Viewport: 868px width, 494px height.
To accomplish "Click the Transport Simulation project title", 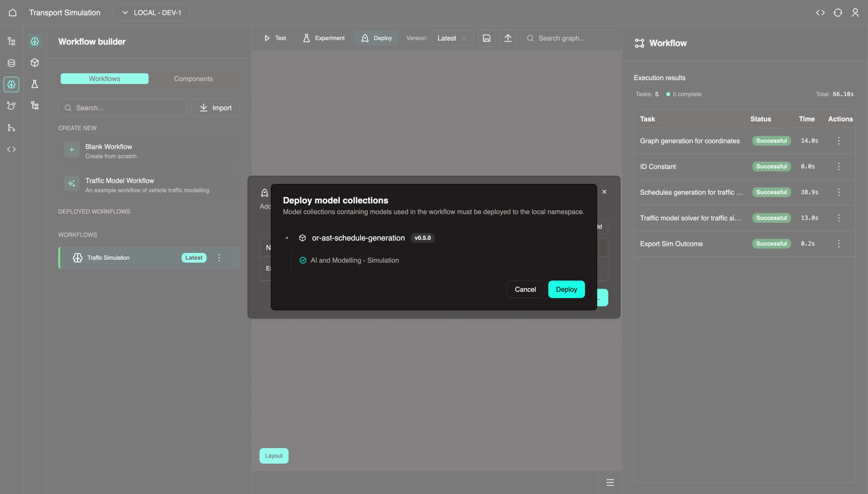I will pos(64,13).
